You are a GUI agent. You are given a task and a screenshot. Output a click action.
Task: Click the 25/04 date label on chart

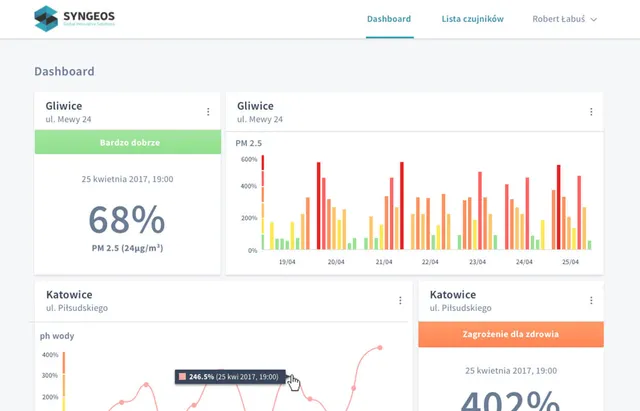coord(570,262)
